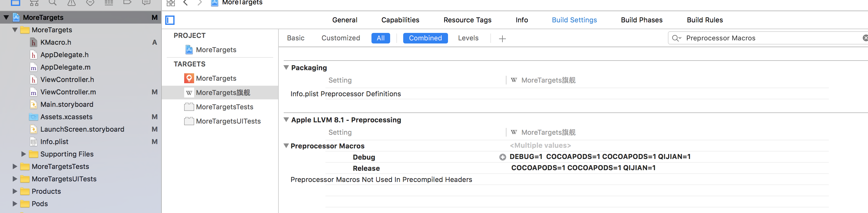Switch to Combined view

pyautogui.click(x=425, y=38)
